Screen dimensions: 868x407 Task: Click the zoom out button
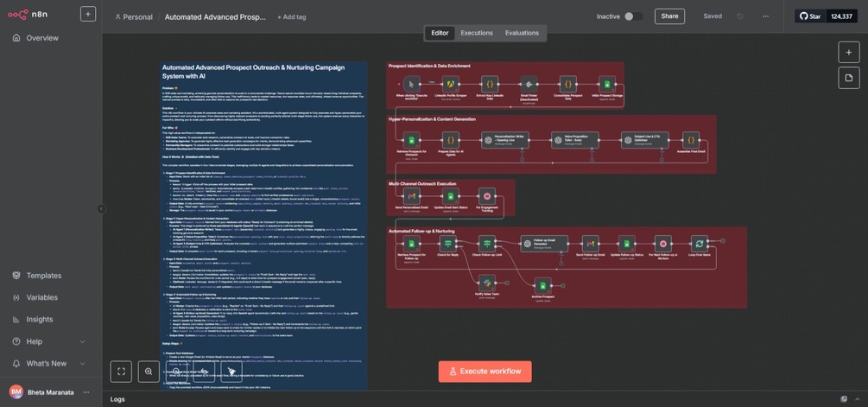tap(176, 372)
